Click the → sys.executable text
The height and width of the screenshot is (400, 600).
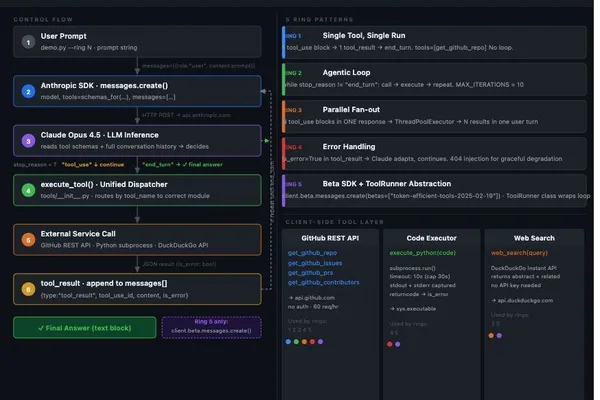pos(412,309)
